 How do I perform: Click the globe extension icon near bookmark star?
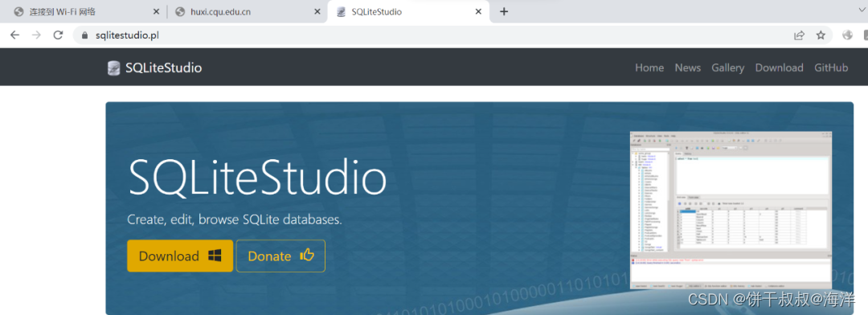848,35
